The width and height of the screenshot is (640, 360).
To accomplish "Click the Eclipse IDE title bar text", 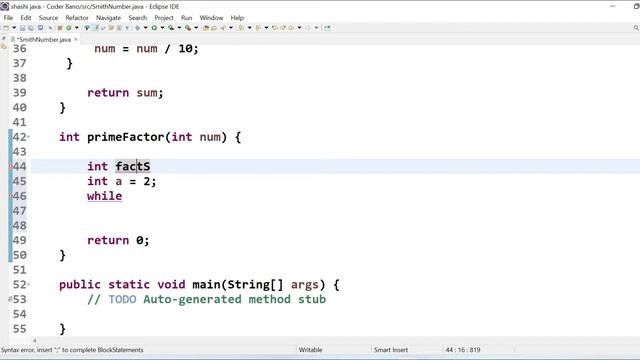I will pyautogui.click(x=95, y=7).
